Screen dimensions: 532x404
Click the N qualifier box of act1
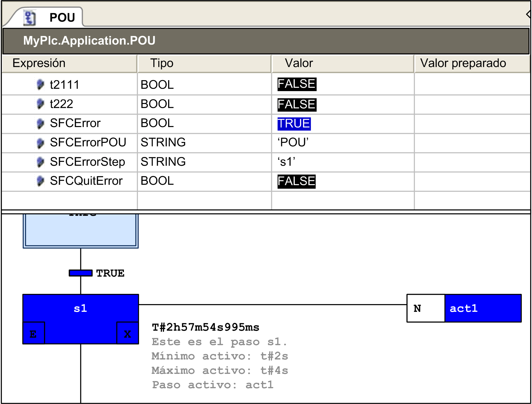pos(425,308)
